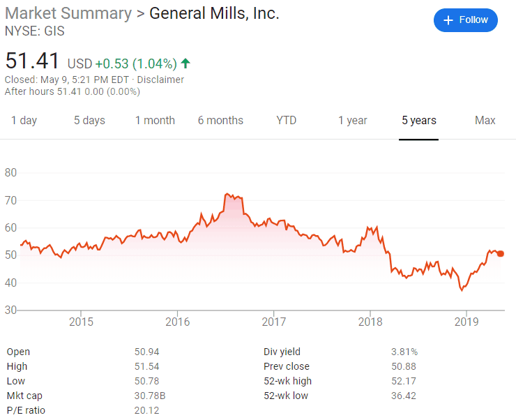Click the 2019 label on chart axis

(466, 322)
